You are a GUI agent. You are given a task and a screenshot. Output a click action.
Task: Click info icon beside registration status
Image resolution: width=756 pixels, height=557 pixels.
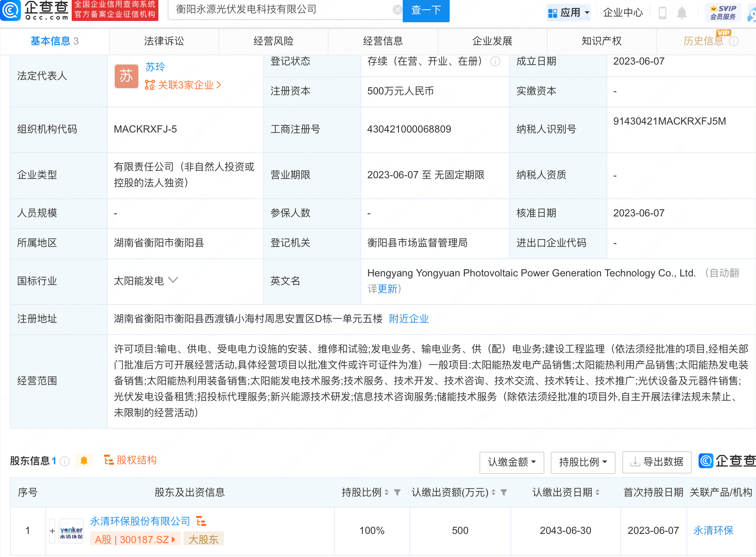495,61
